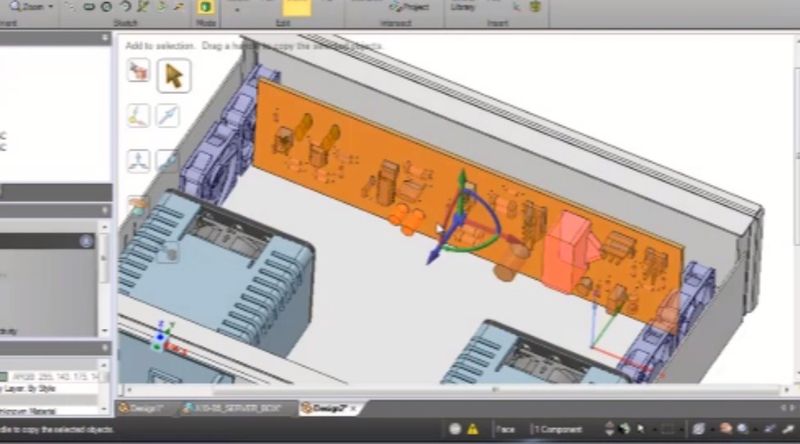
Task: Click the left arrow of viewport scrollbar
Action: tap(129, 390)
